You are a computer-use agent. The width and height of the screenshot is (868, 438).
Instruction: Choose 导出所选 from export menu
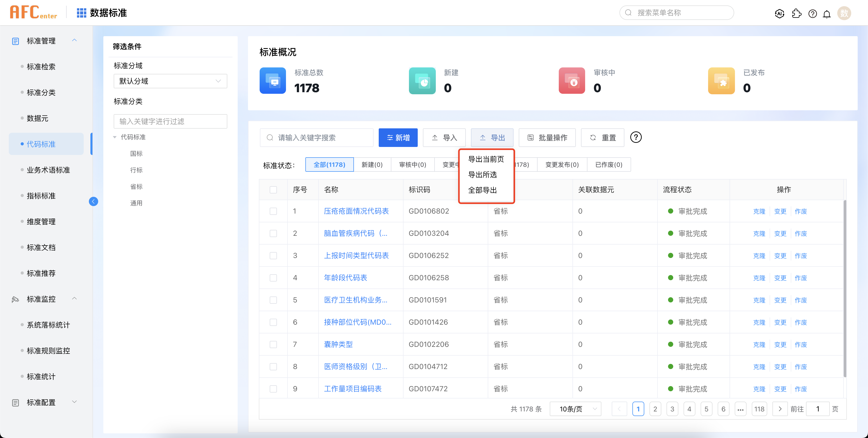point(483,175)
